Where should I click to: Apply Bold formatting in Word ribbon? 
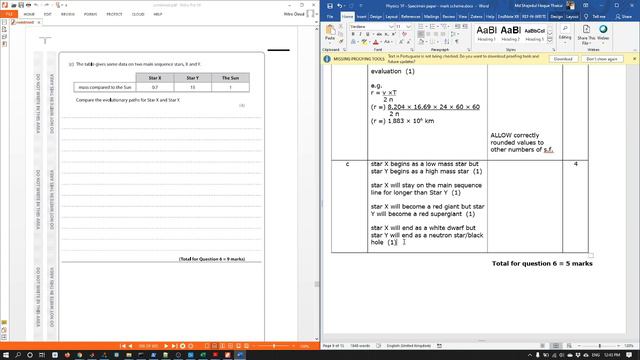[353, 34]
